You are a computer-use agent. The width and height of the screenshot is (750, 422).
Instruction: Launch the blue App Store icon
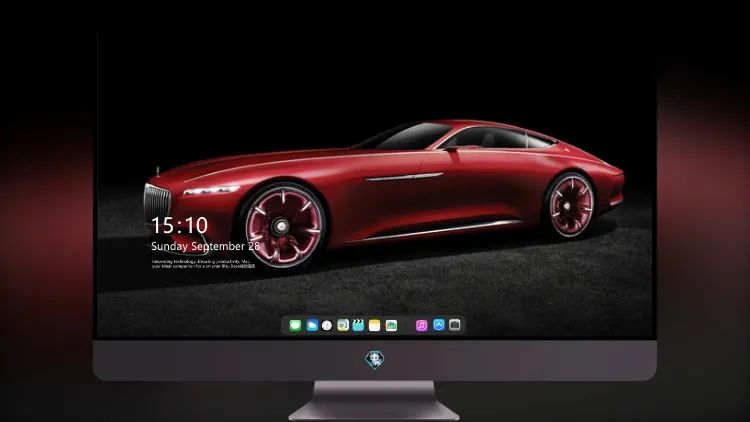[x=439, y=325]
